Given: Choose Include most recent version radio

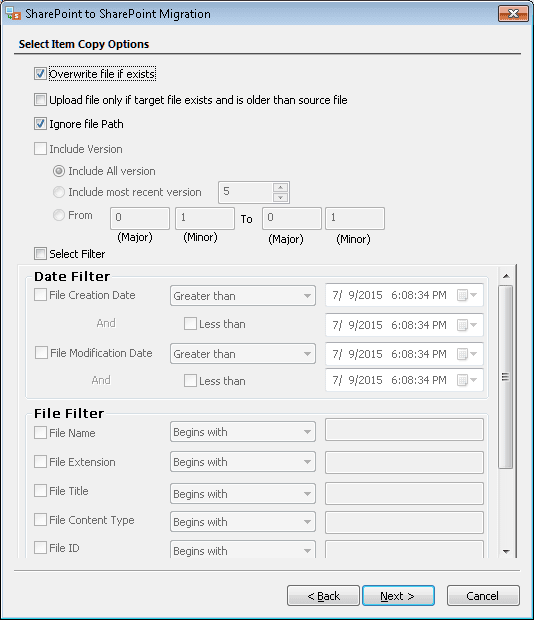Looking at the screenshot, I should point(59,192).
